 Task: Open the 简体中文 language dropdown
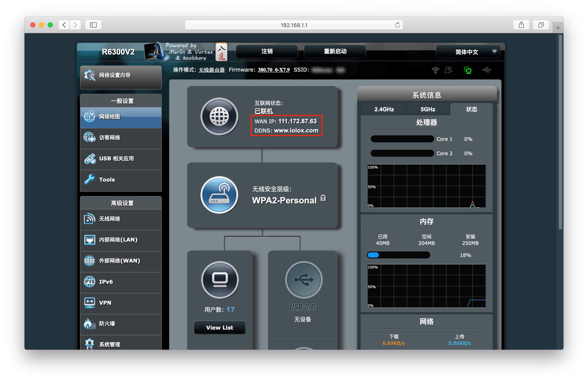[x=468, y=52]
